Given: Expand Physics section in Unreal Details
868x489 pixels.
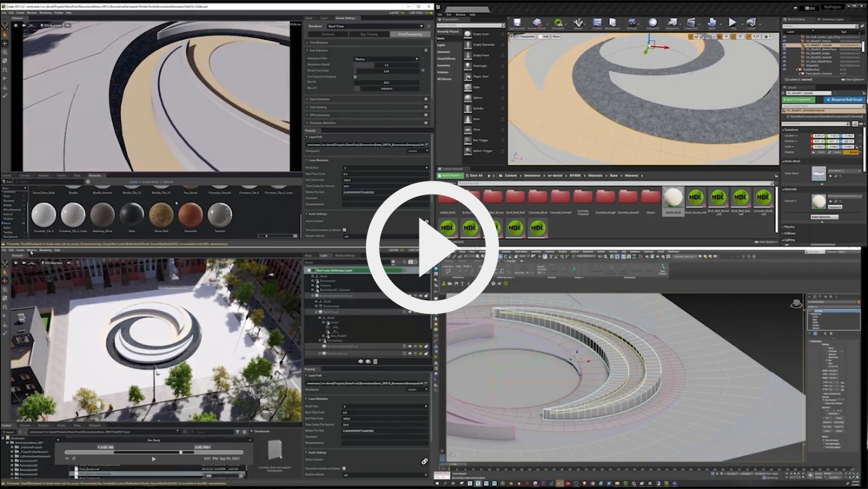Looking at the screenshot, I should 789,226.
